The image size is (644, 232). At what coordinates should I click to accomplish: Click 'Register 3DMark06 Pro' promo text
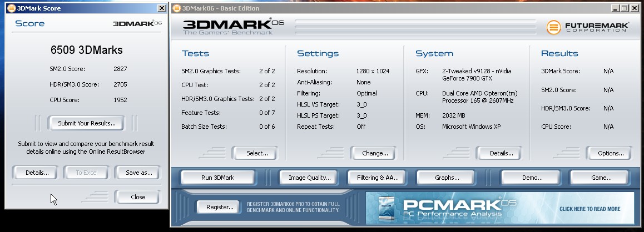(x=293, y=207)
